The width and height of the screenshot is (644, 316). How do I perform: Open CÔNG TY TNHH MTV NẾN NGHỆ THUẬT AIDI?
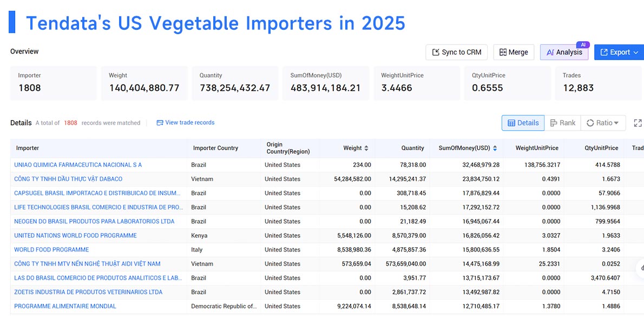coord(87,264)
